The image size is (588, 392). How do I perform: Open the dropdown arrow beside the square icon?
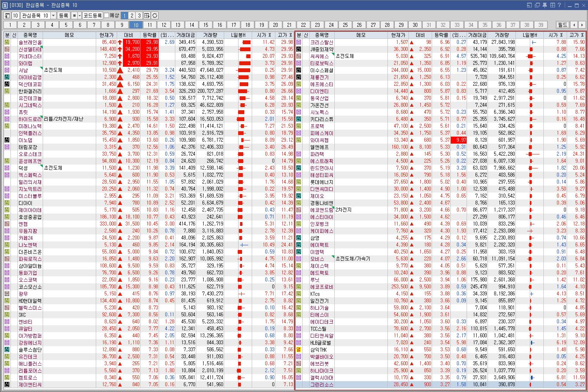(80, 16)
